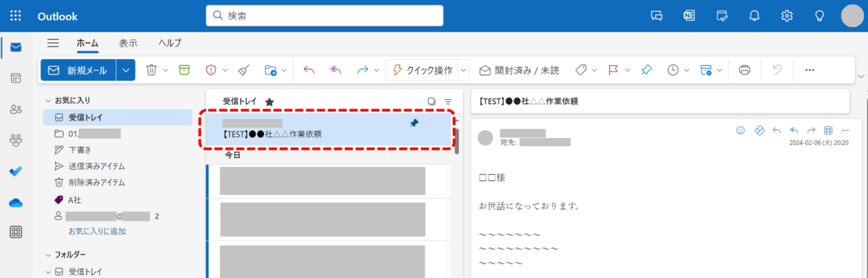Viewport: 868px width, 278px height.
Task: Expand the snooze clock dropdown arrow
Action: [687, 70]
